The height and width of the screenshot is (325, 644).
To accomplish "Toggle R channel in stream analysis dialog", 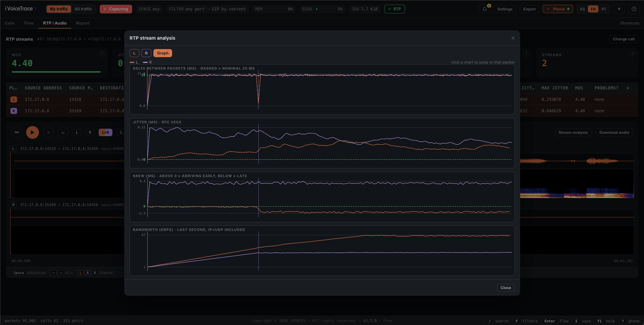I will (x=146, y=53).
